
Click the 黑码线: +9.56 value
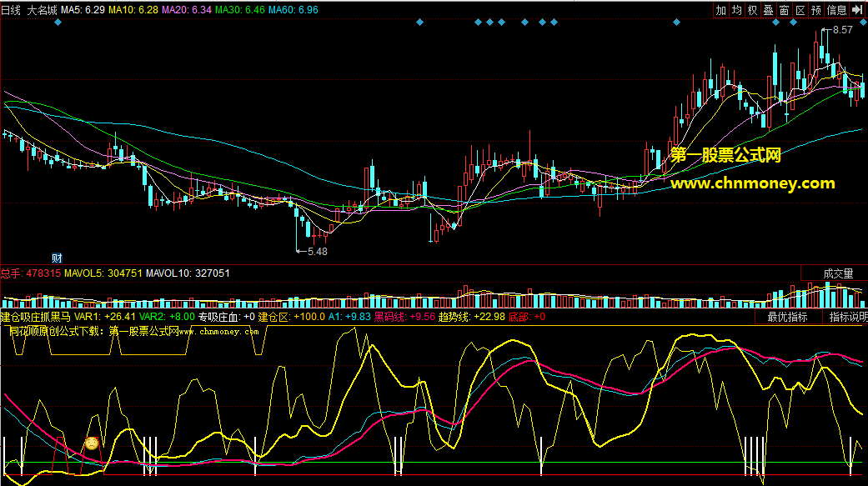[404, 317]
